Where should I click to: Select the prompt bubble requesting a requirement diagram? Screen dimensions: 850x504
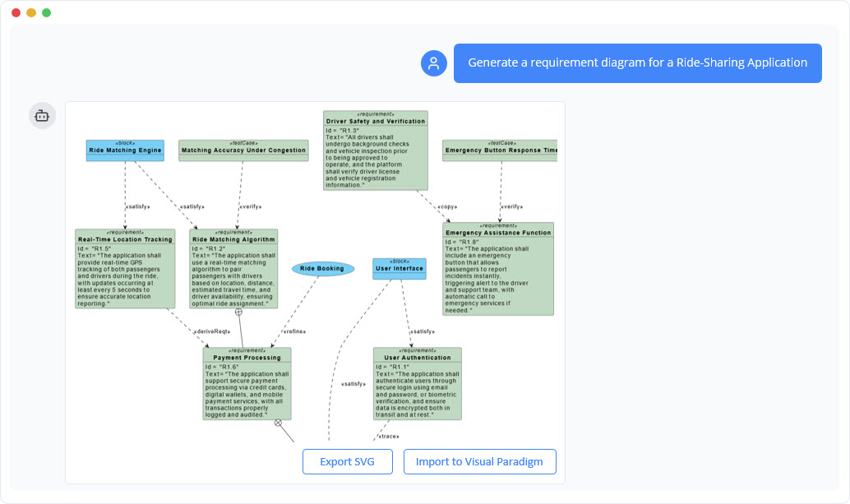coord(638,62)
